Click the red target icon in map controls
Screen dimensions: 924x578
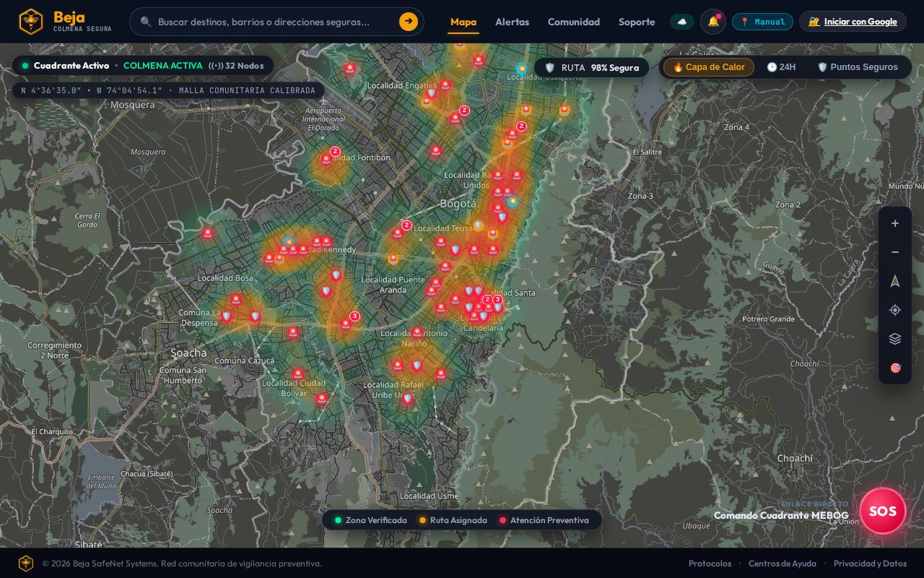pyautogui.click(x=895, y=368)
